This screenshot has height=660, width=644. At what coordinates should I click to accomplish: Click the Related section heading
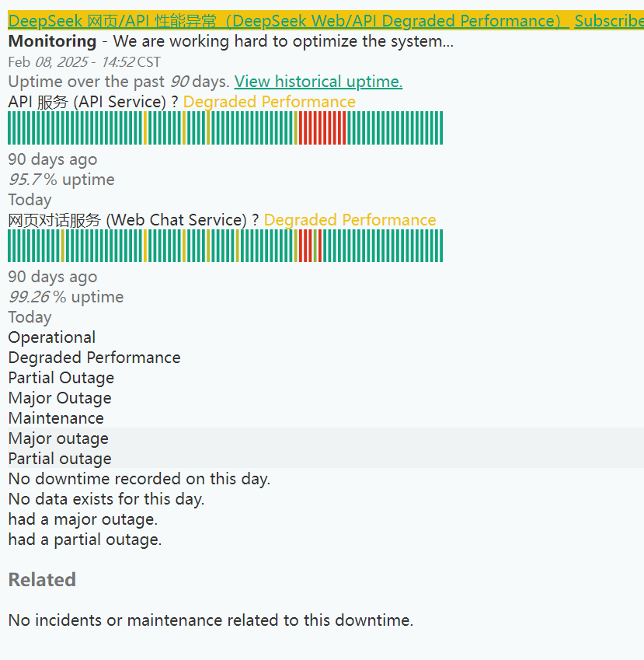click(x=42, y=580)
